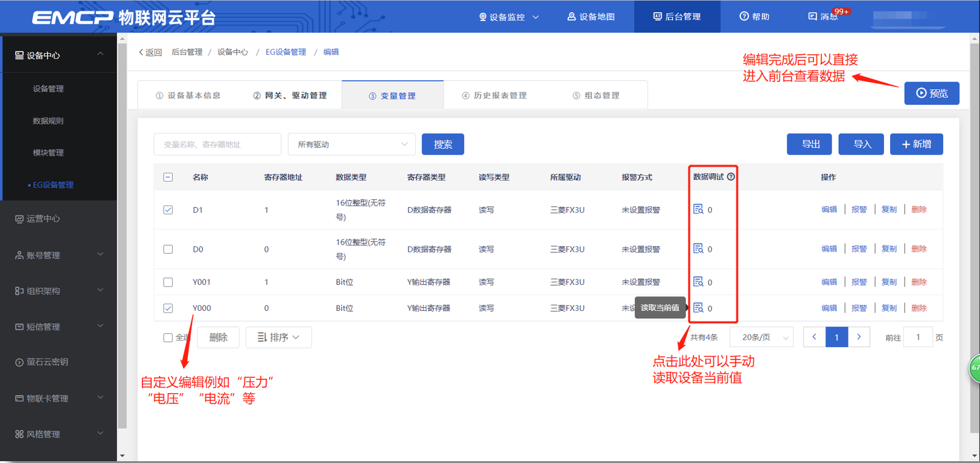Click EG设备管理 breadcrumb link
The image size is (980, 463).
click(286, 53)
